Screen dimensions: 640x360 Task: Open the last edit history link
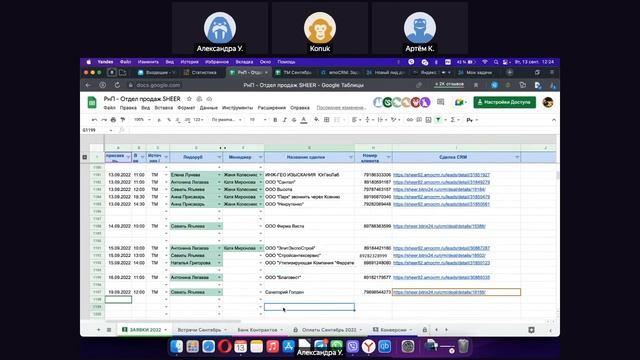pyautogui.click(x=341, y=108)
